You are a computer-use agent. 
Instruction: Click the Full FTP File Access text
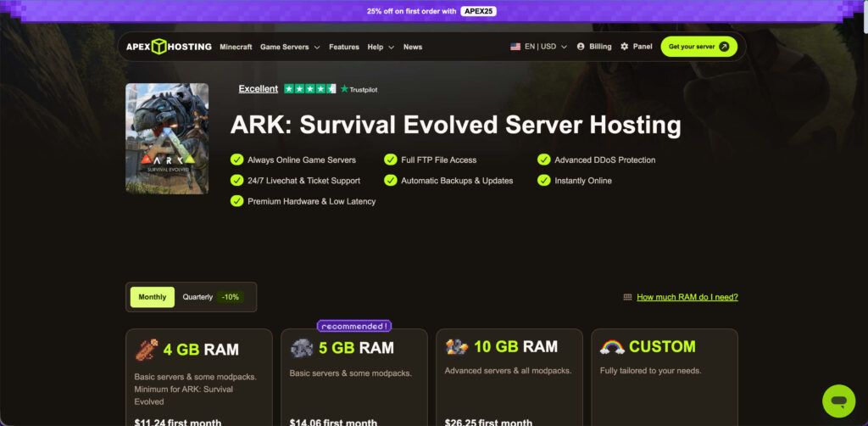(439, 160)
